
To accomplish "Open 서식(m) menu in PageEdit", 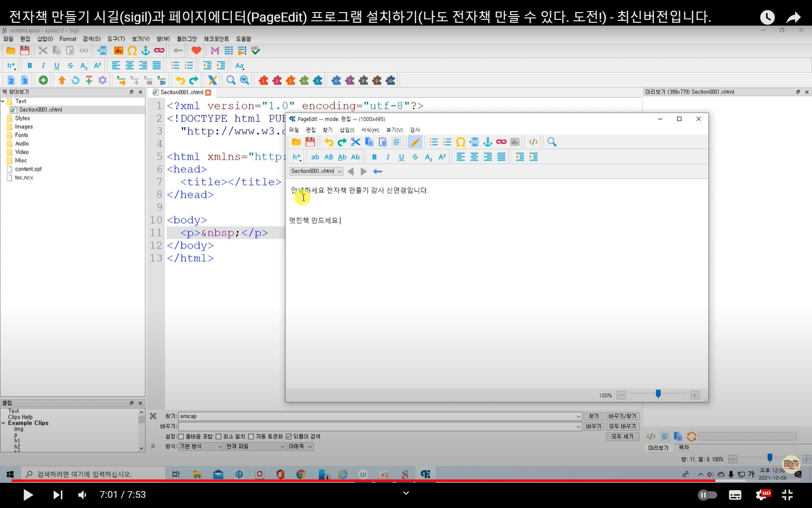I will pos(370,130).
